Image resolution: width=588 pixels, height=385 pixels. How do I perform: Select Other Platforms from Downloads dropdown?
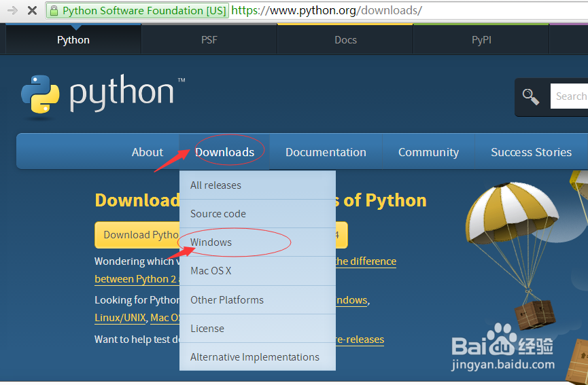258,300
